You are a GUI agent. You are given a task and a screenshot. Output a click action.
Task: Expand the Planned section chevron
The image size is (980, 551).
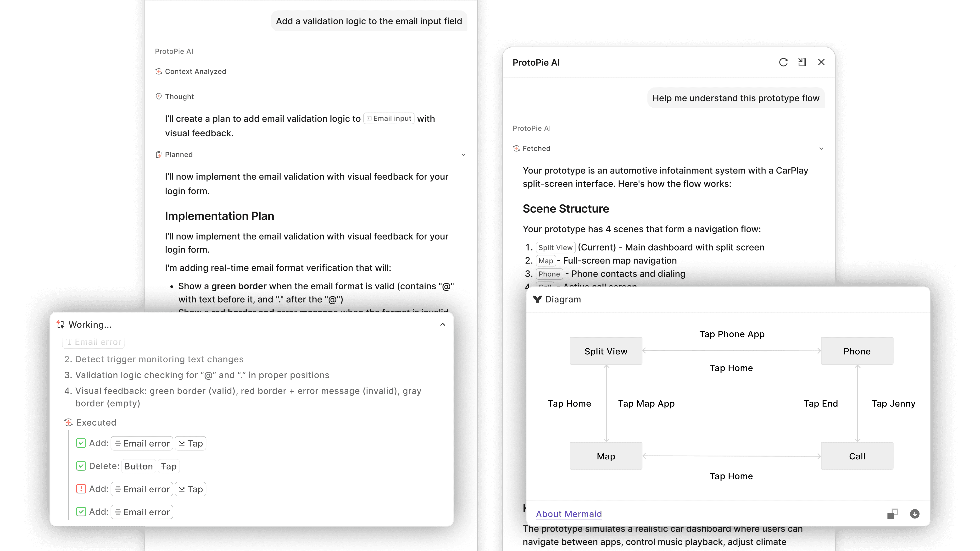click(x=463, y=155)
